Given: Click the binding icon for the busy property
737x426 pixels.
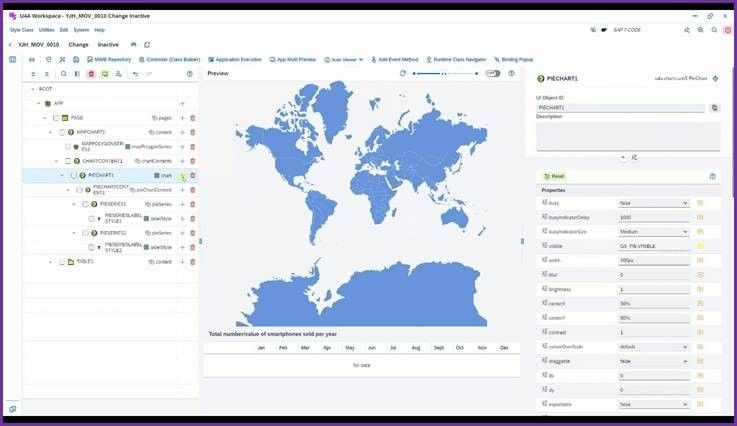Looking at the screenshot, I should point(700,203).
